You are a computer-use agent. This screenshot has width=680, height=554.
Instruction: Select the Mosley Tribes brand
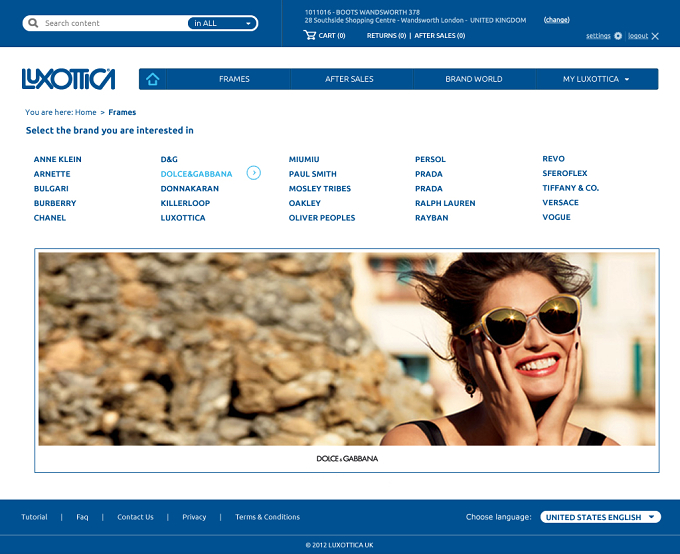coord(320,189)
